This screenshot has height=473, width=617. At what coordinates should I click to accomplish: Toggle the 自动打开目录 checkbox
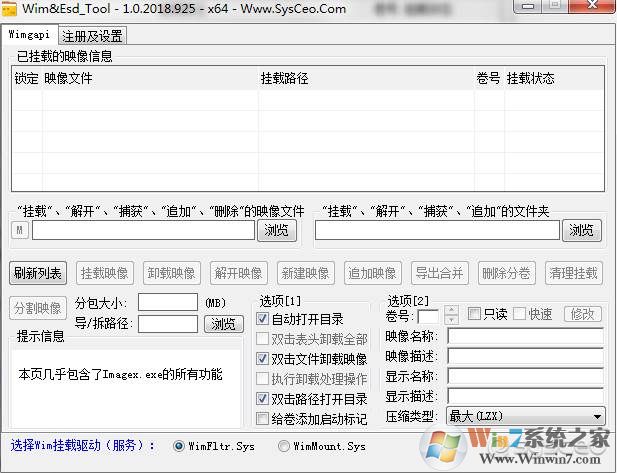point(264,319)
